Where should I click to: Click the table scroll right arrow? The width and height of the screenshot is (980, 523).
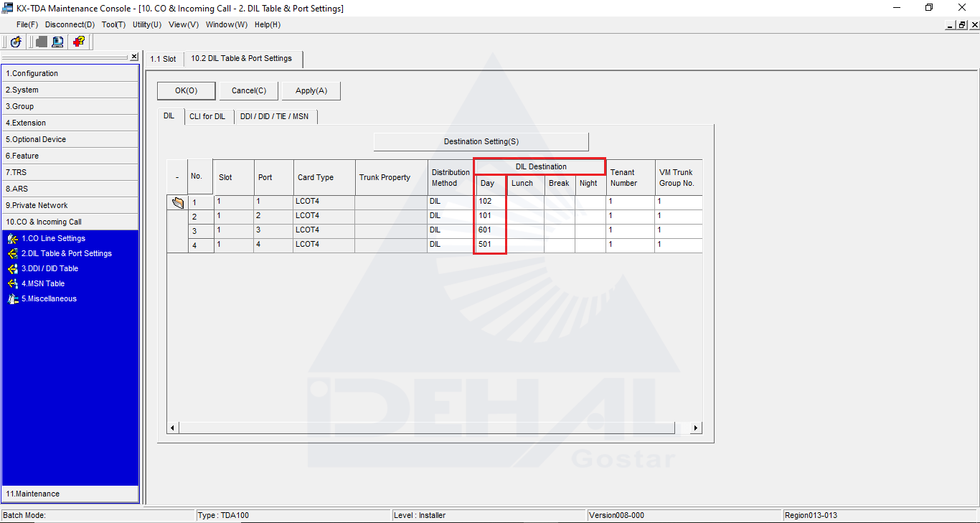click(696, 428)
